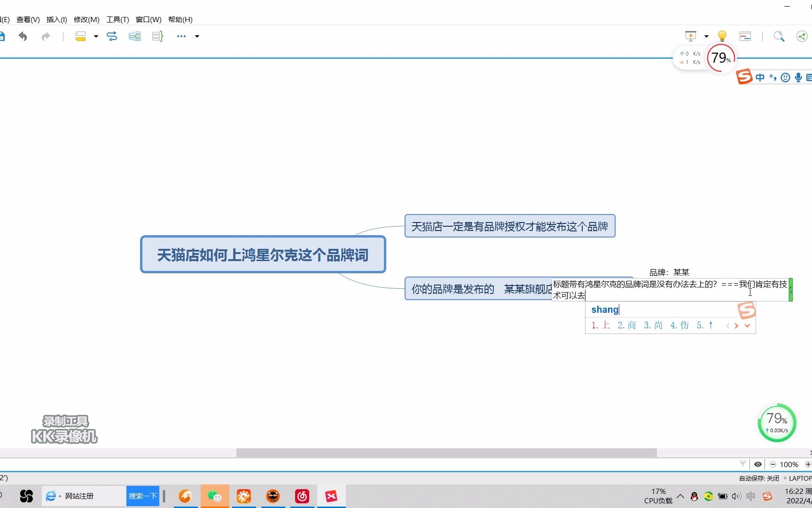Image resolution: width=812 pixels, height=508 pixels.
Task: Toggle the tray 中 input language indicator
Action: click(x=751, y=496)
